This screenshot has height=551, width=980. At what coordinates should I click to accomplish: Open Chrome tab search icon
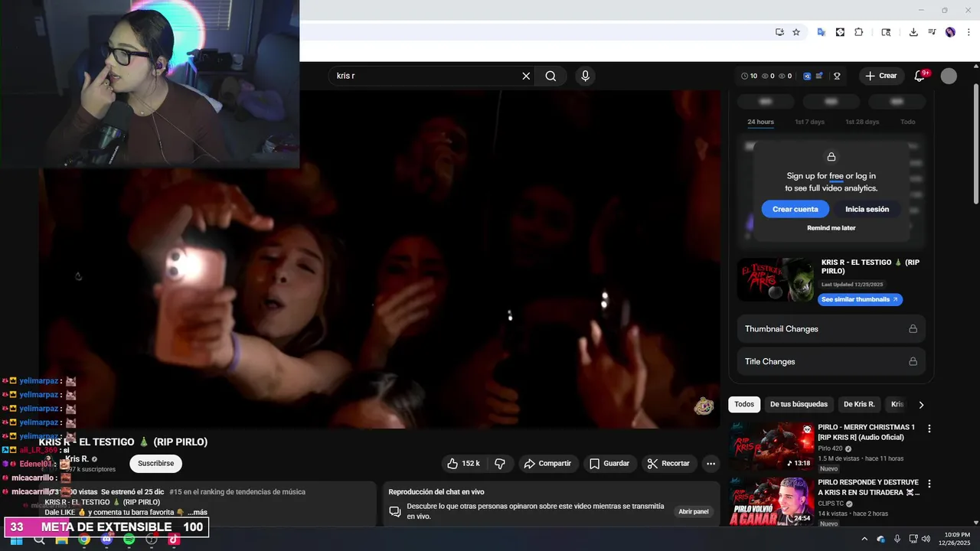pos(886,32)
